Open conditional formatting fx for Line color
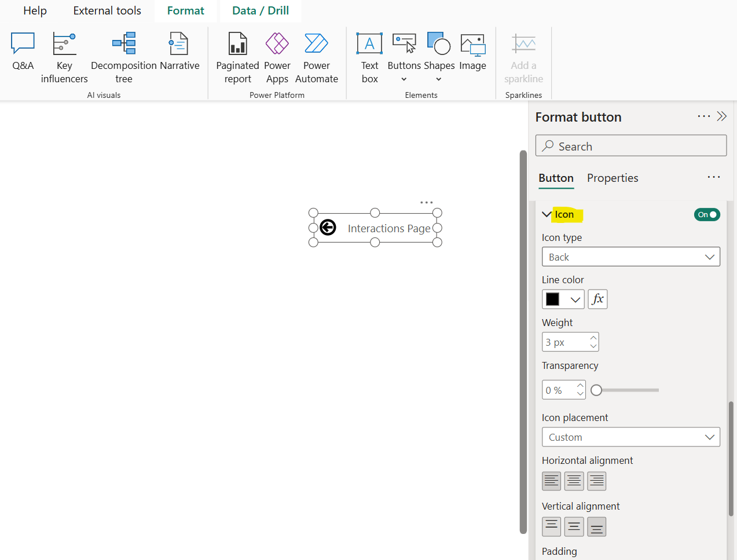 pos(597,299)
